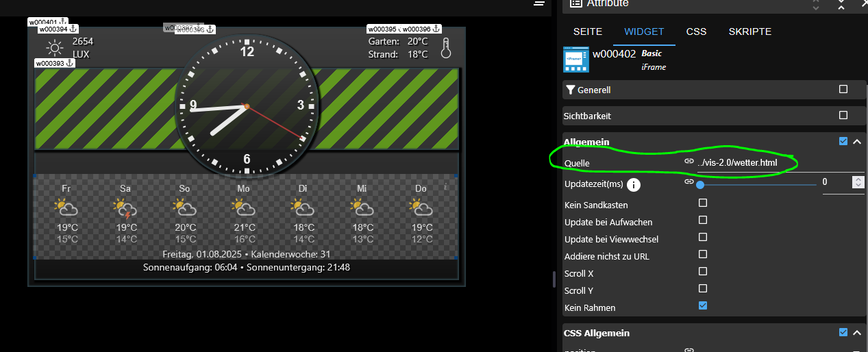
Task: Tick the Scroll X checkbox
Action: (703, 272)
